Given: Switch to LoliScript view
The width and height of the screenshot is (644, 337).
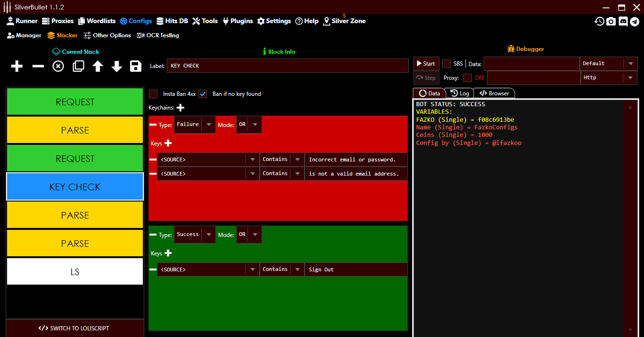Looking at the screenshot, I should (74, 328).
